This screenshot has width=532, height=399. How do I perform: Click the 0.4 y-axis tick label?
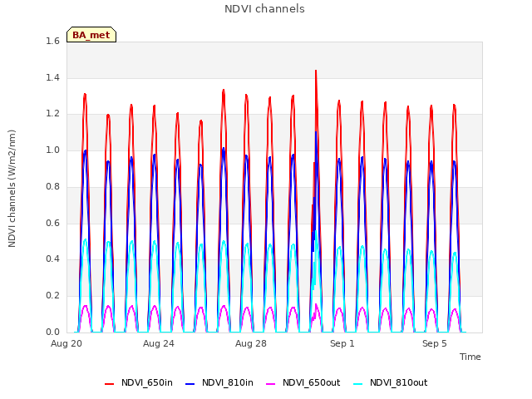[x=52, y=259]
